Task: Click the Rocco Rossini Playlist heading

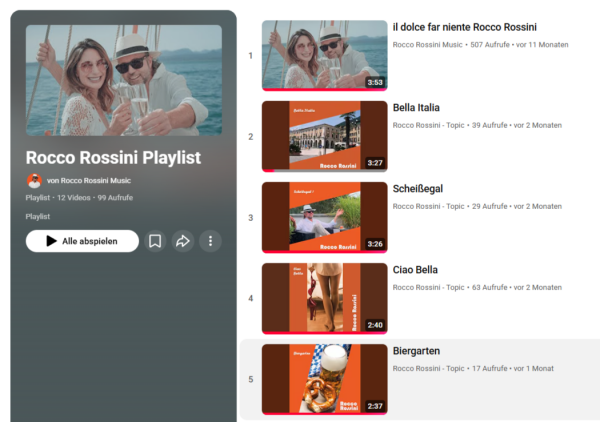Action: pyautogui.click(x=113, y=158)
